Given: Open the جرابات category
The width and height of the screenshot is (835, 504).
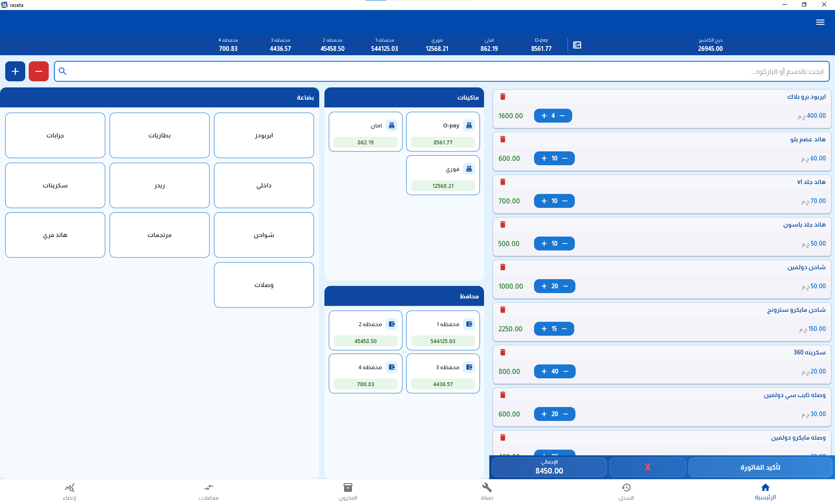Looking at the screenshot, I should tap(55, 135).
